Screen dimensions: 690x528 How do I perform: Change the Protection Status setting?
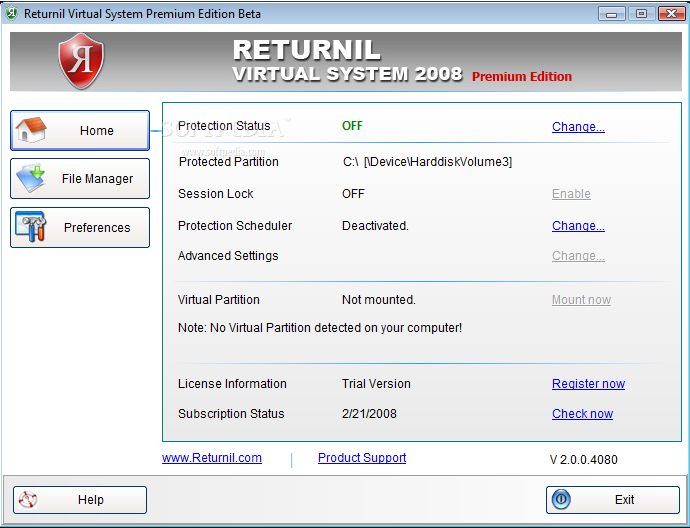[578, 127]
